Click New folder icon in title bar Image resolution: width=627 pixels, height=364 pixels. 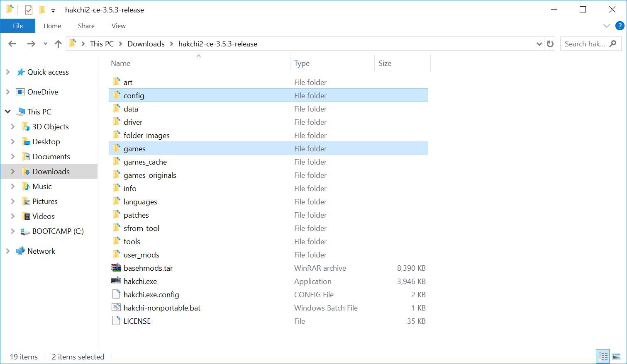tap(41, 10)
